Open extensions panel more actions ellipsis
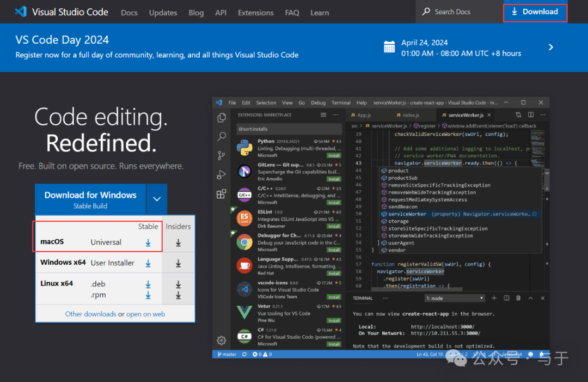Image resolution: width=588 pixels, height=382 pixels. coord(335,115)
